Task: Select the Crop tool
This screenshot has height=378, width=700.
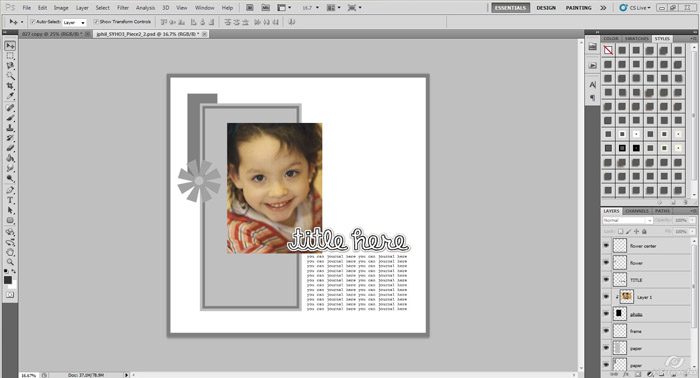Action: (x=10, y=86)
